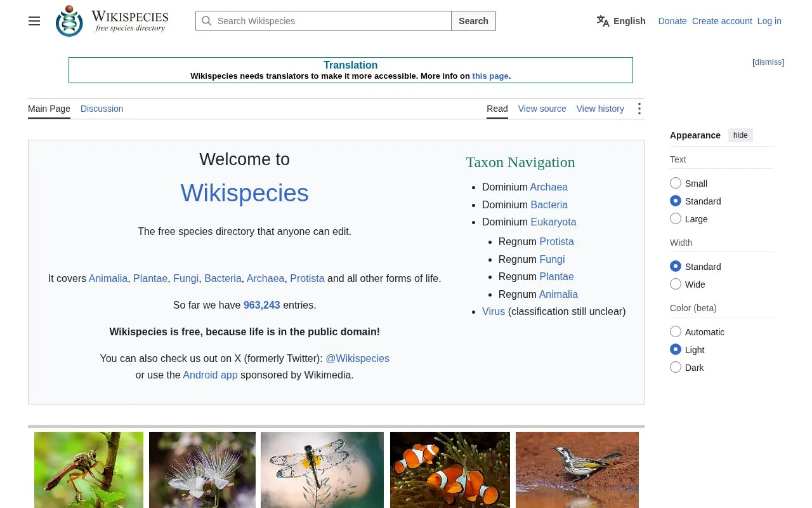
Task: Click the large Wikispecies heading link
Action: tap(245, 193)
